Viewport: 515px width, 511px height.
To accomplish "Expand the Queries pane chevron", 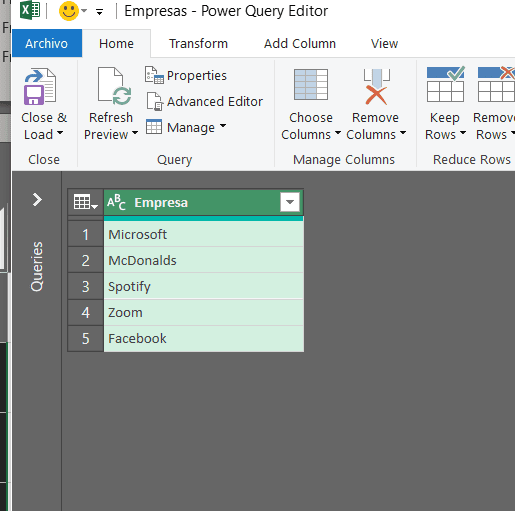I will (x=37, y=200).
